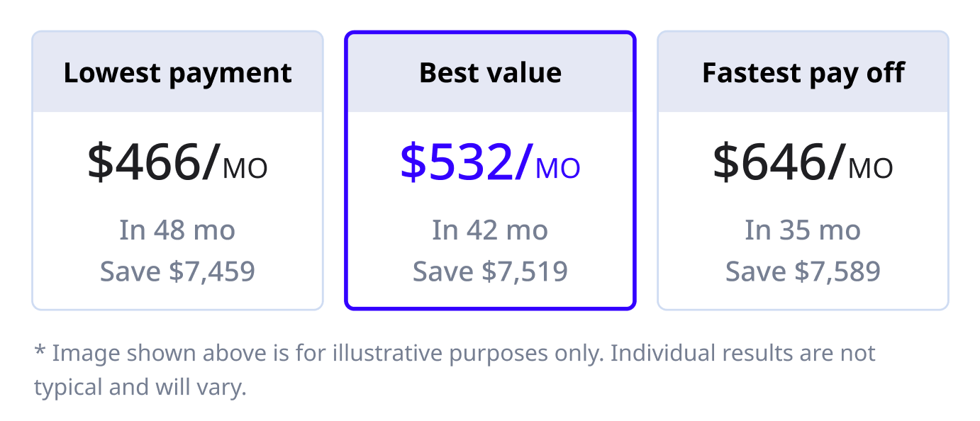Click the Lowest payment header
980x421 pixels.
pos(177,72)
